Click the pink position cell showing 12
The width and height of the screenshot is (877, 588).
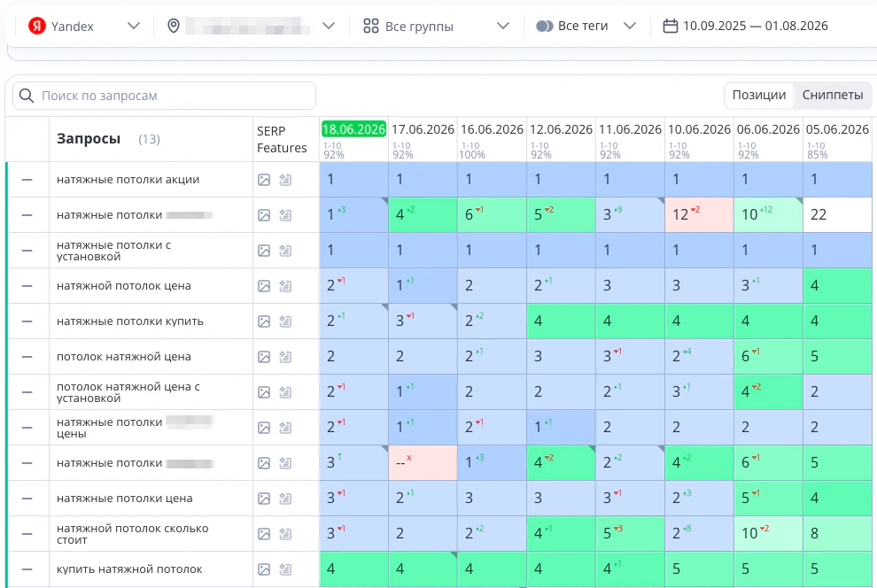699,214
